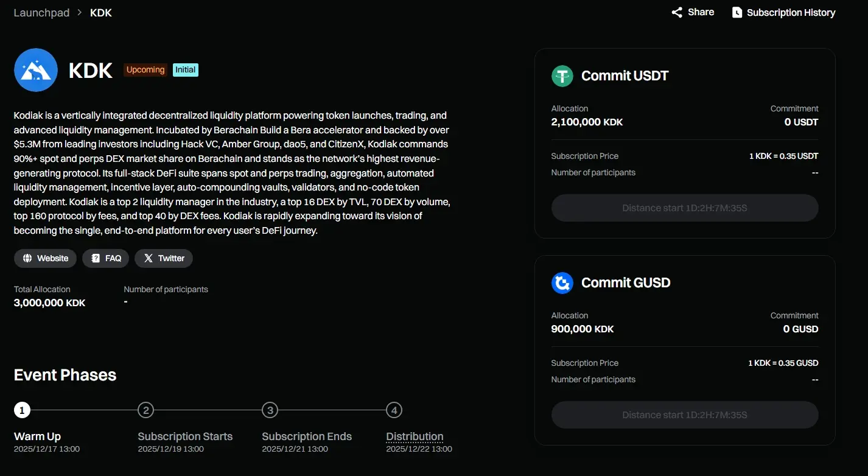Click the X logo on Twitter button
Image resolution: width=868 pixels, height=476 pixels.
pyautogui.click(x=149, y=258)
